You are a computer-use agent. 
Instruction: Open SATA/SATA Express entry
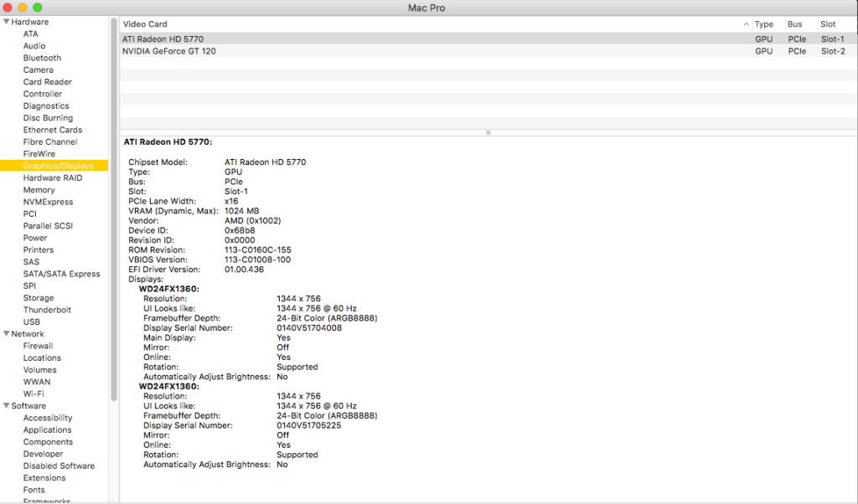[x=62, y=275]
